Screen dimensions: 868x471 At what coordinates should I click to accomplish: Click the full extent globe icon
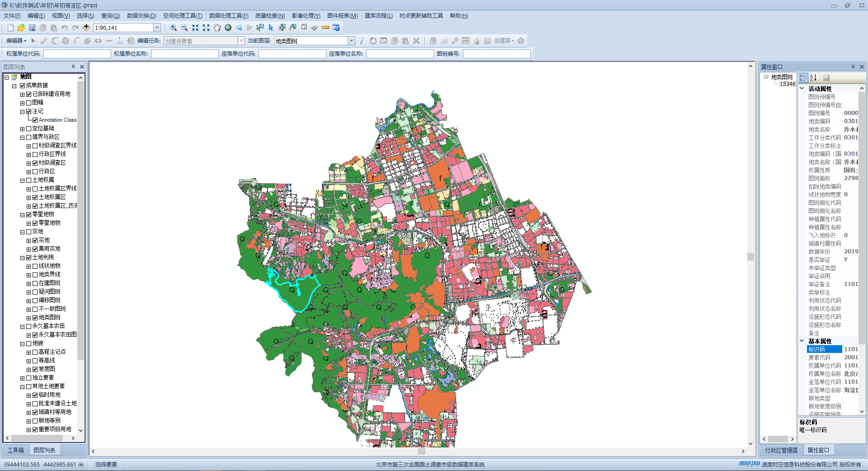click(x=228, y=28)
